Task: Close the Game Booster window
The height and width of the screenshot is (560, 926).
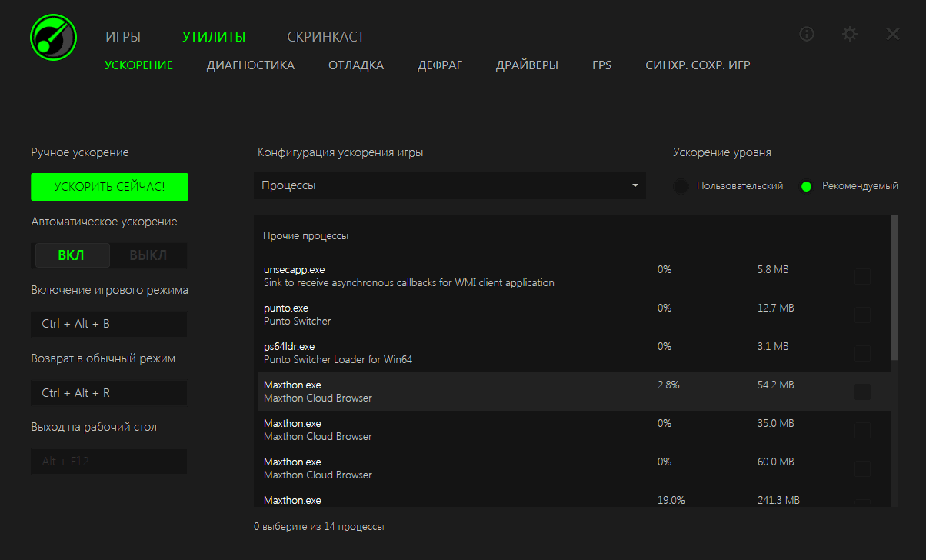Action: (x=893, y=34)
